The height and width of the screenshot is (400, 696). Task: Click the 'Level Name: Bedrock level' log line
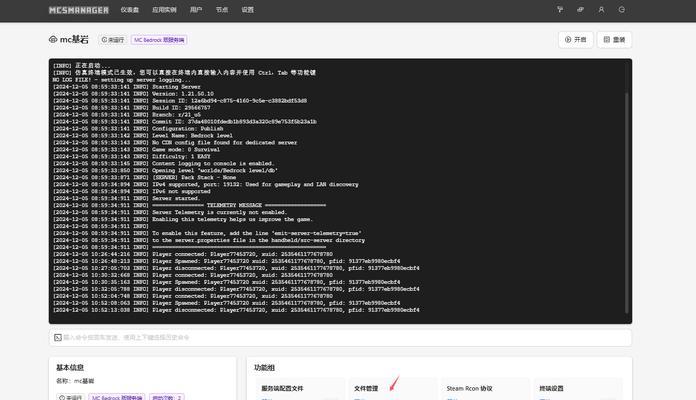[143, 135]
